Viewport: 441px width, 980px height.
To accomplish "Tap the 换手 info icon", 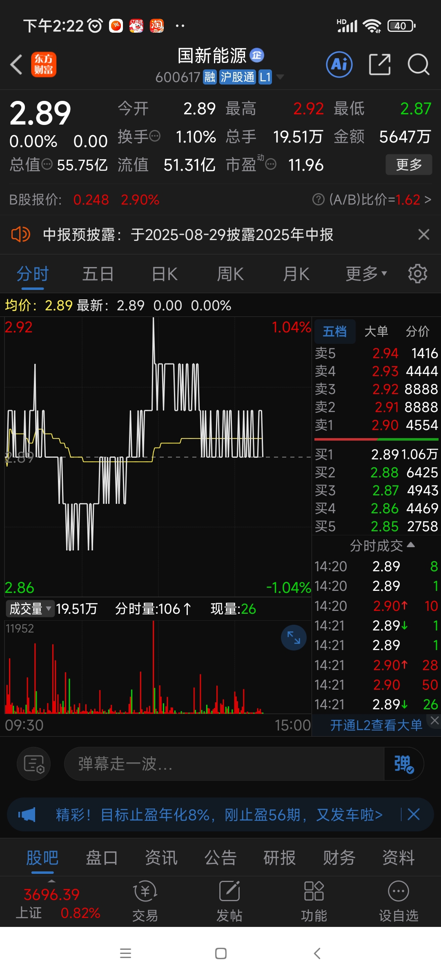I will (x=155, y=136).
